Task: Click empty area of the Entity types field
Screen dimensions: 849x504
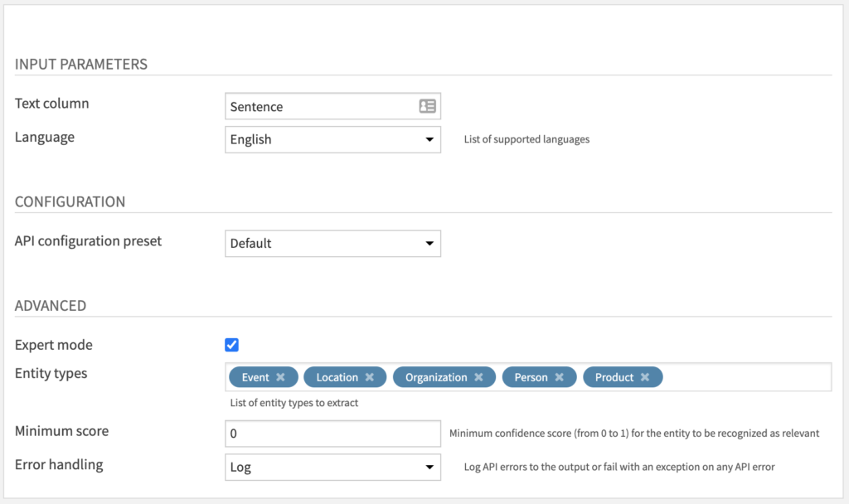Action: click(747, 377)
